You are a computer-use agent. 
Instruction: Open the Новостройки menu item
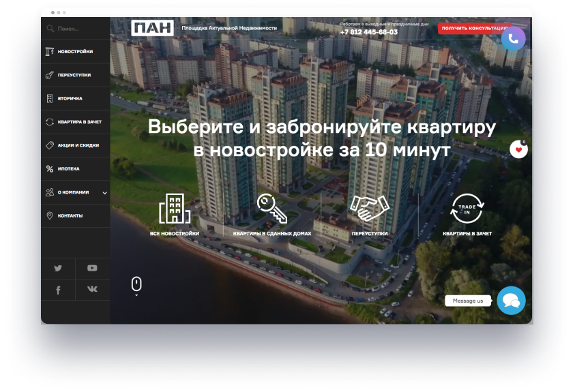tap(75, 52)
